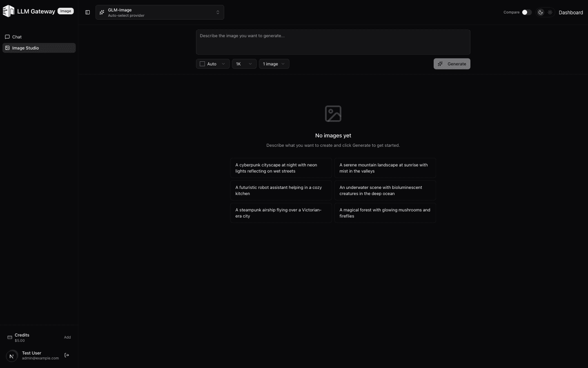588x368 pixels.
Task: Click Add next to Credits
Action: (x=67, y=337)
